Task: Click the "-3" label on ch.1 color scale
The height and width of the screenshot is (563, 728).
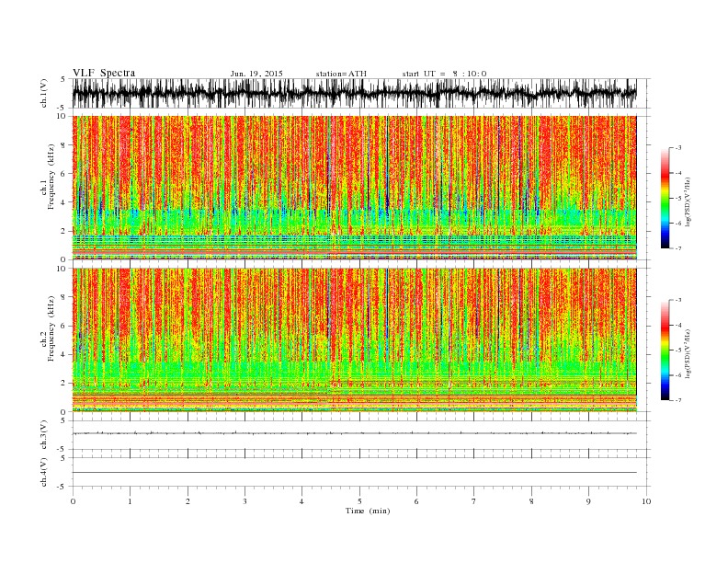Action: click(678, 148)
